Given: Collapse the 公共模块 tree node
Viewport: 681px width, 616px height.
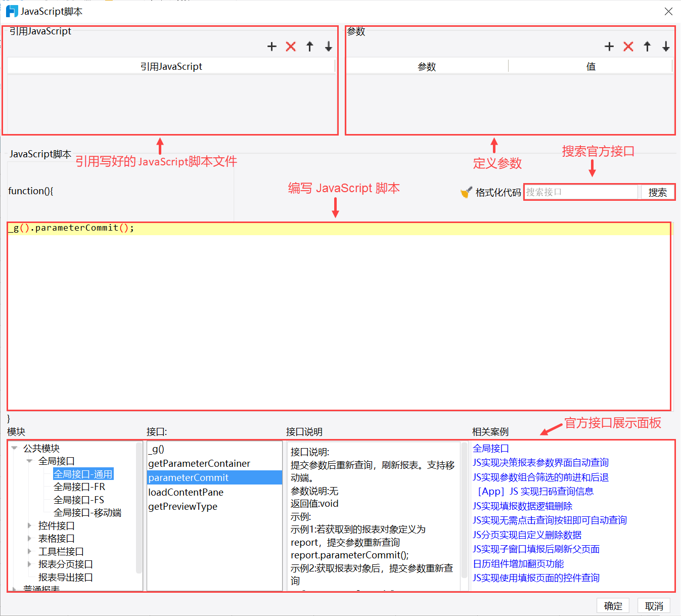Looking at the screenshot, I should coord(15,448).
